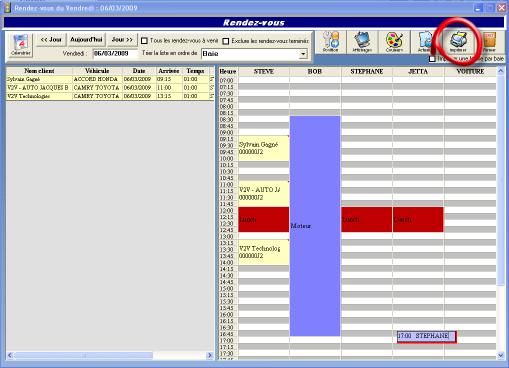This screenshot has width=509, height=368.
Task: Select the blue Moteur block under BOB
Action: coord(315,226)
